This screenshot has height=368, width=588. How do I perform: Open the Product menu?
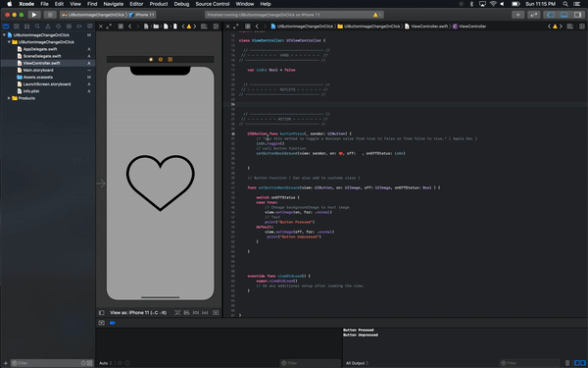click(159, 4)
